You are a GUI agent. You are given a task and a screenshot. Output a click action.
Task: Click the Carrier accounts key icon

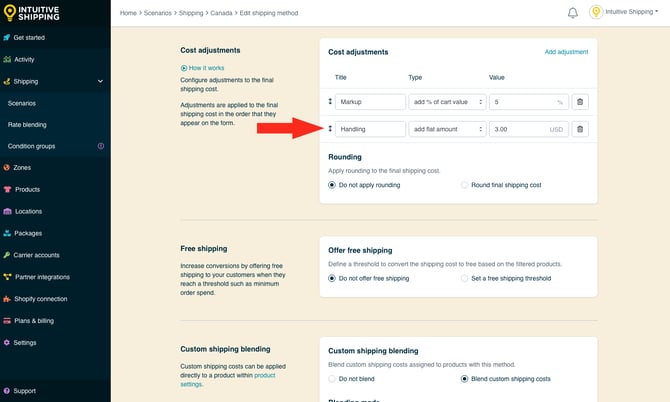[6, 255]
